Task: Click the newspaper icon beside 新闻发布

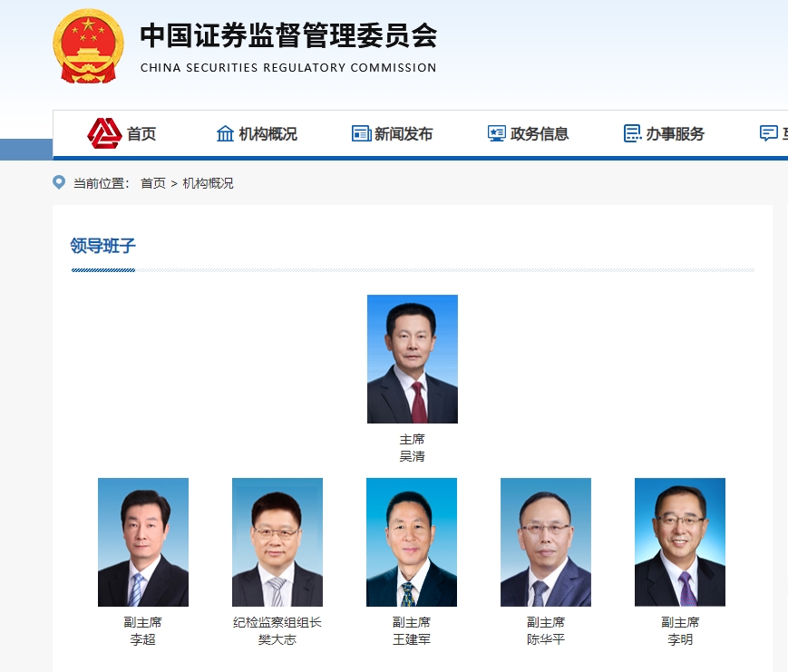Action: [361, 133]
